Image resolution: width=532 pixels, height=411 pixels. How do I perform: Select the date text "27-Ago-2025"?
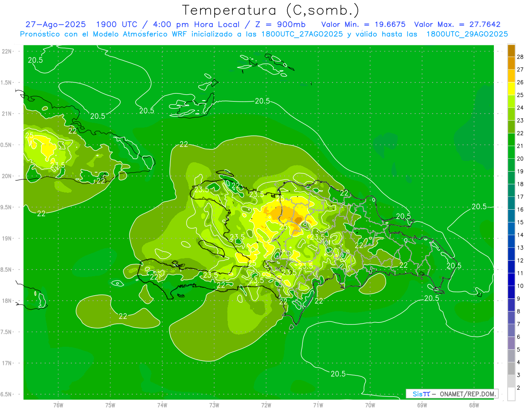point(55,24)
